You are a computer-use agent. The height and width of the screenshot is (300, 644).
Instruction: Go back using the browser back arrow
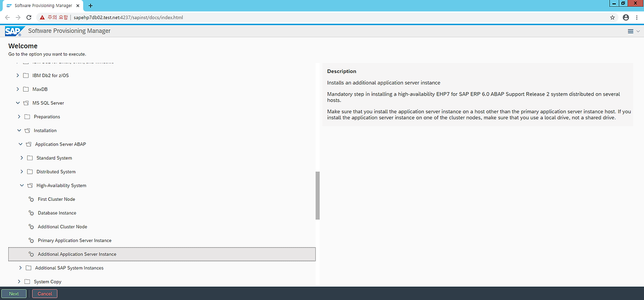(x=7, y=17)
